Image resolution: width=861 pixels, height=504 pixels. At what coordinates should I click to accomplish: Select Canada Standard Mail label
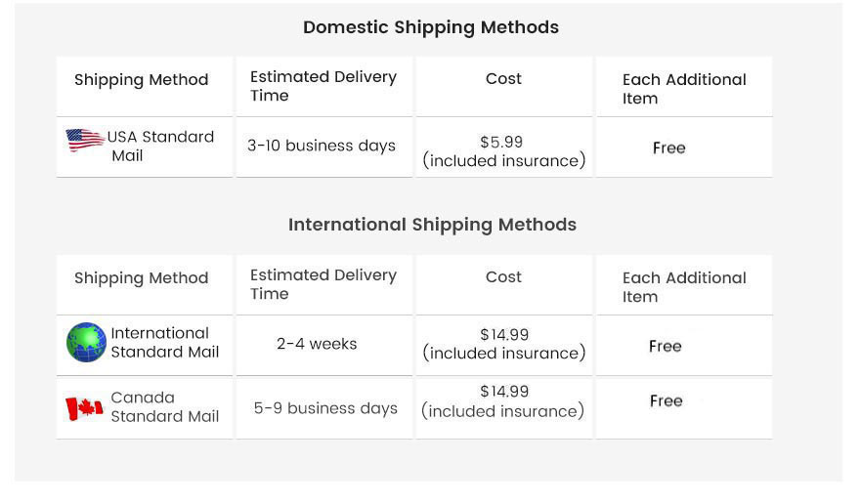point(164,407)
